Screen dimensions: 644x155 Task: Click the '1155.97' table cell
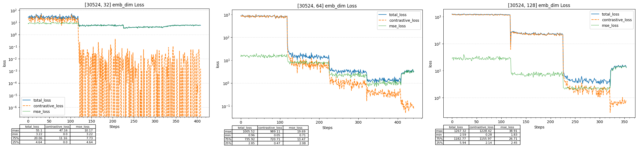point(481,139)
